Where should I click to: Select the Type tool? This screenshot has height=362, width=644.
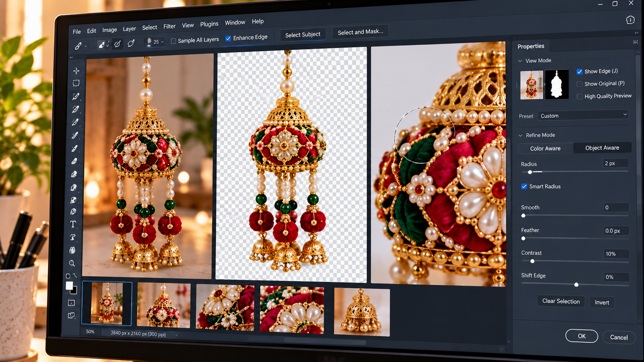click(x=73, y=224)
